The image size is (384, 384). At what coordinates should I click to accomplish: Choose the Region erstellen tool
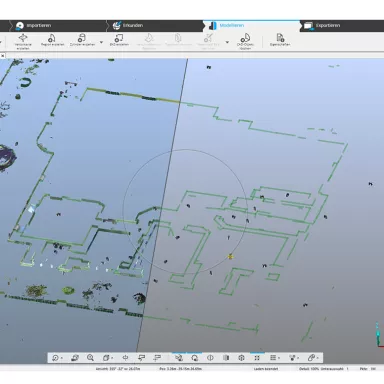[52, 40]
